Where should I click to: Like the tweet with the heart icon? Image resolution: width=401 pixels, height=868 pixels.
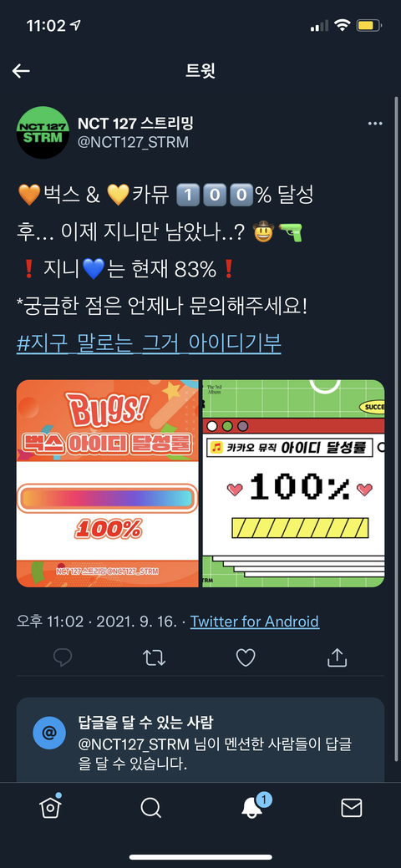246,657
